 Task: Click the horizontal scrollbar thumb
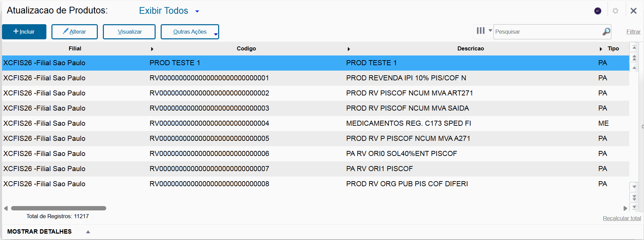coord(58,208)
